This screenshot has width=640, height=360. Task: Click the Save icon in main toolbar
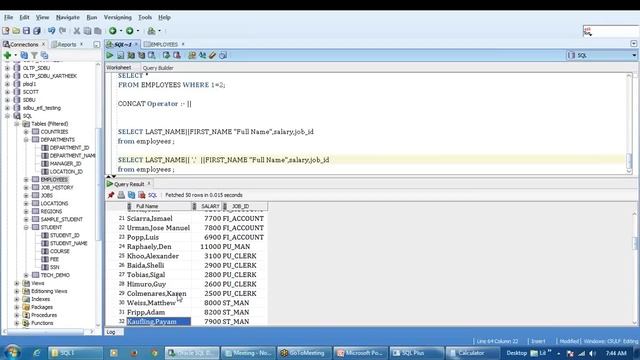pyautogui.click(x=27, y=31)
